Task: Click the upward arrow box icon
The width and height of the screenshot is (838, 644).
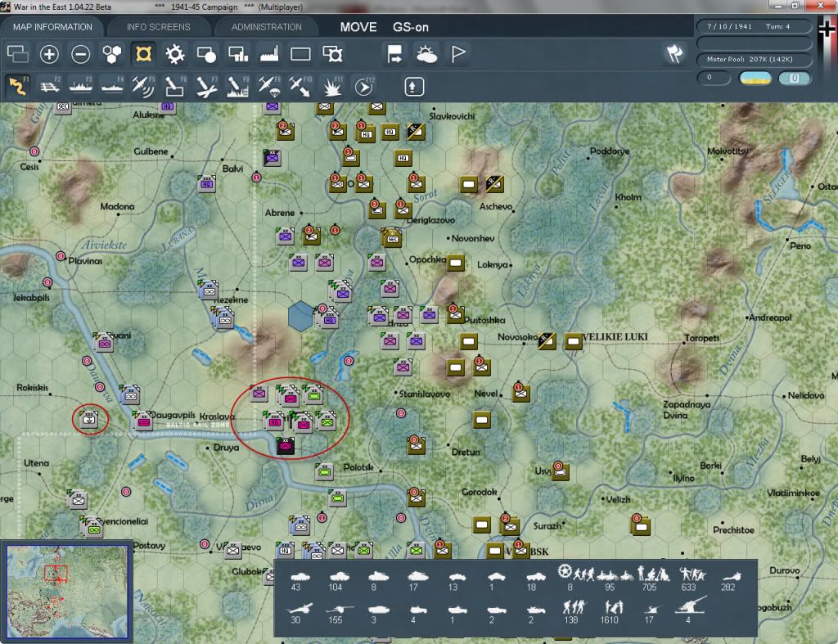Action: pos(413,87)
